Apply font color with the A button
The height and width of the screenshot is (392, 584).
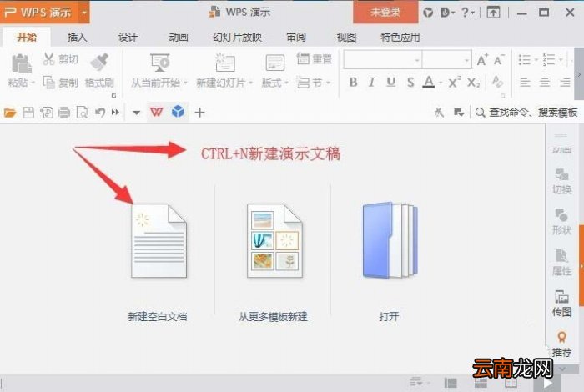pos(429,82)
